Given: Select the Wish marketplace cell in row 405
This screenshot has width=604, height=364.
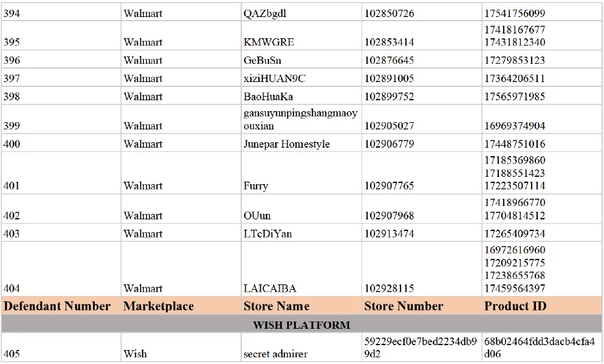Looking at the screenshot, I should point(135,354).
